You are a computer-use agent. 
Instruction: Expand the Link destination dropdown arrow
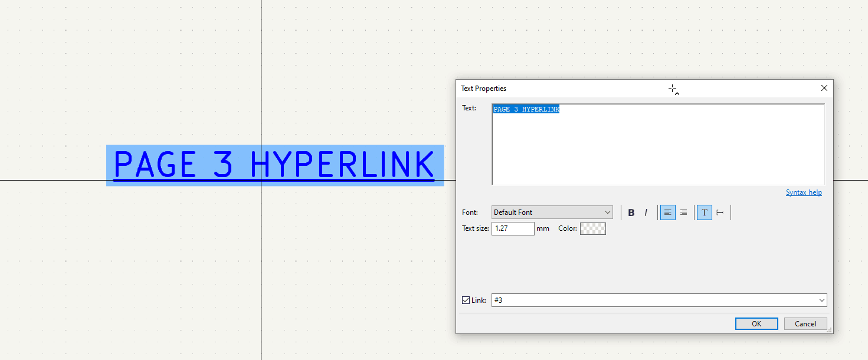pyautogui.click(x=822, y=300)
